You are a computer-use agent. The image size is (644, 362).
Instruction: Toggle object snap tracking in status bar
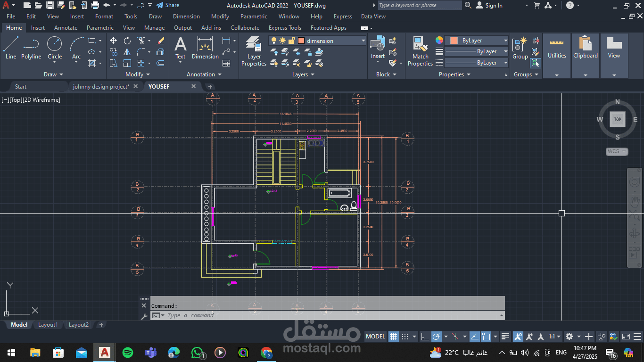tap(475, 337)
